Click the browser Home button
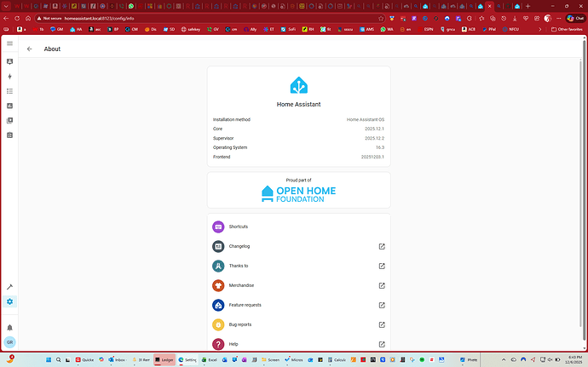 tap(28, 18)
